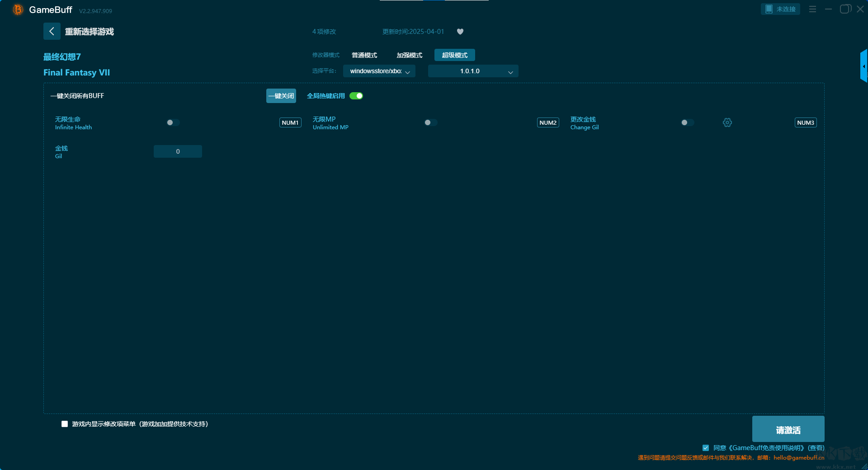The width and height of the screenshot is (868, 470).
Task: Click the GameBuff logo icon
Action: point(18,9)
